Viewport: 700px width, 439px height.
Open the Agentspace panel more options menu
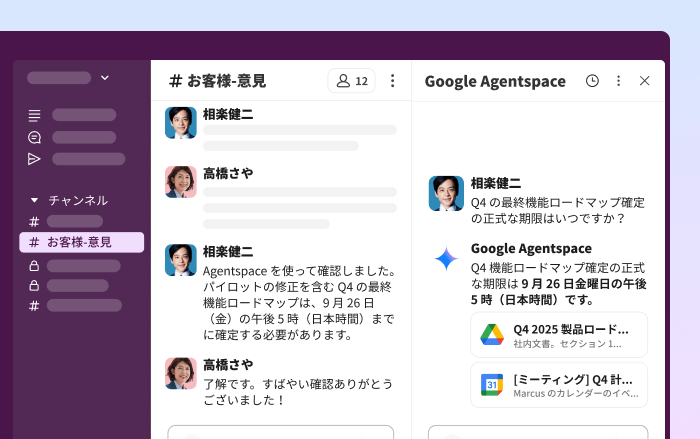tap(618, 81)
